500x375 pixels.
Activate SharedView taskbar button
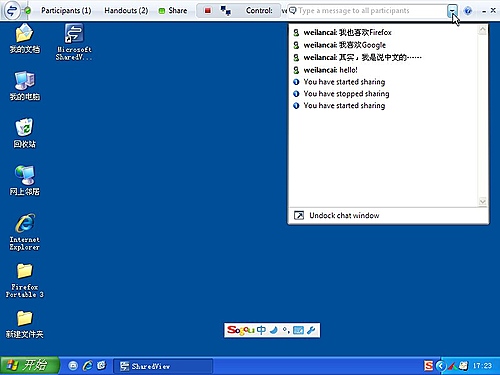click(163, 366)
